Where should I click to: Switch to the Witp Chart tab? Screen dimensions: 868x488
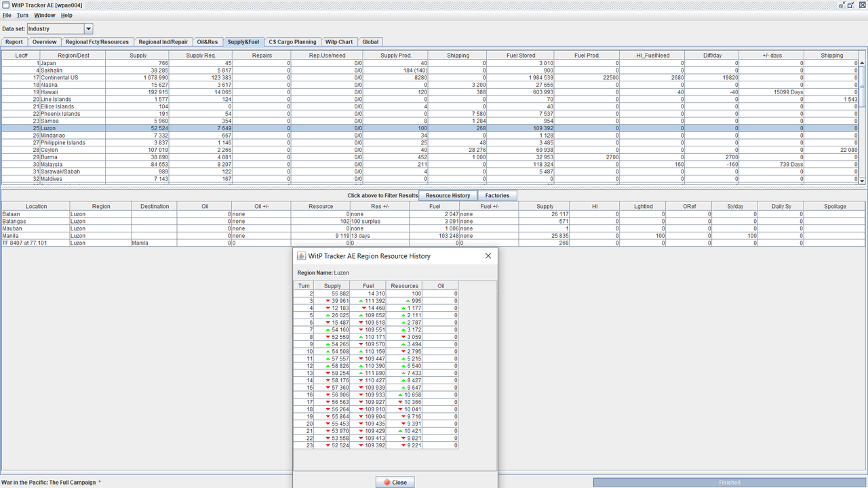tap(339, 42)
